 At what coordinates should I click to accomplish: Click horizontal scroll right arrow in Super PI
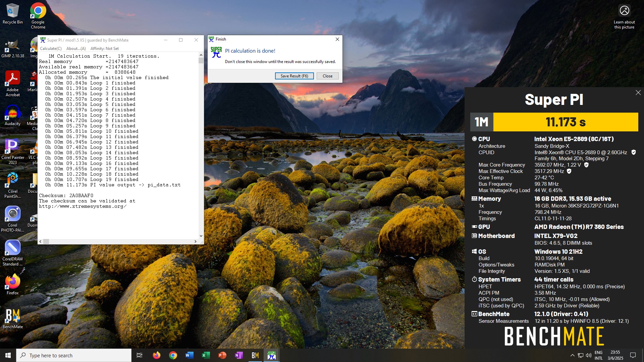196,241
